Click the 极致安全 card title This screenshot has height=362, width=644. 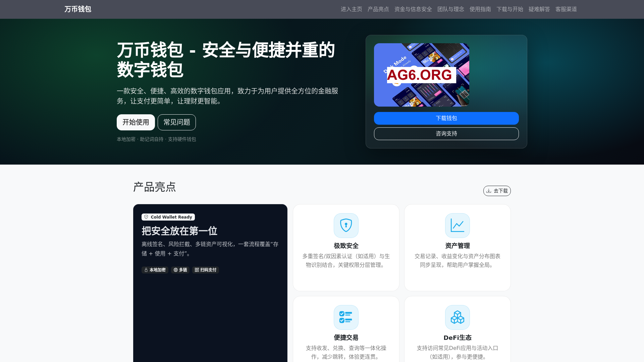point(346,246)
